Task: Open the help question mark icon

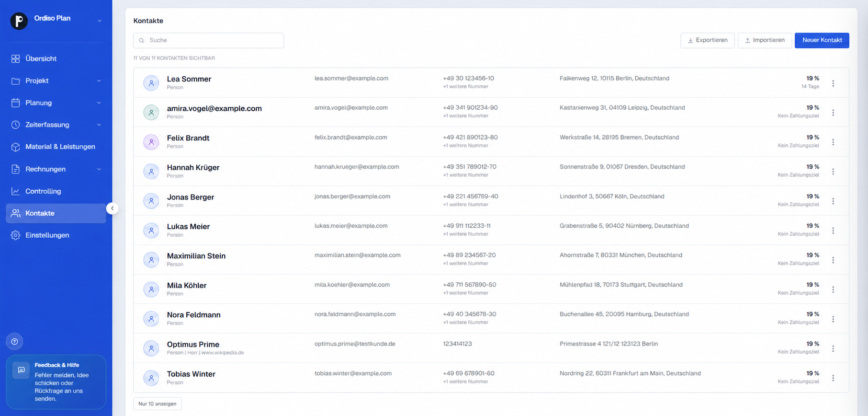Action: pos(14,342)
